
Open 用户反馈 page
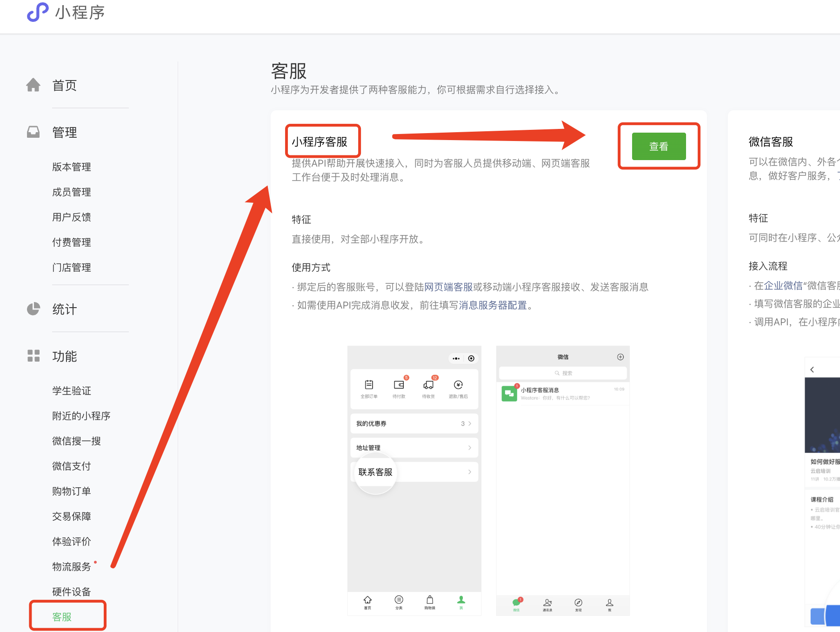coord(72,217)
